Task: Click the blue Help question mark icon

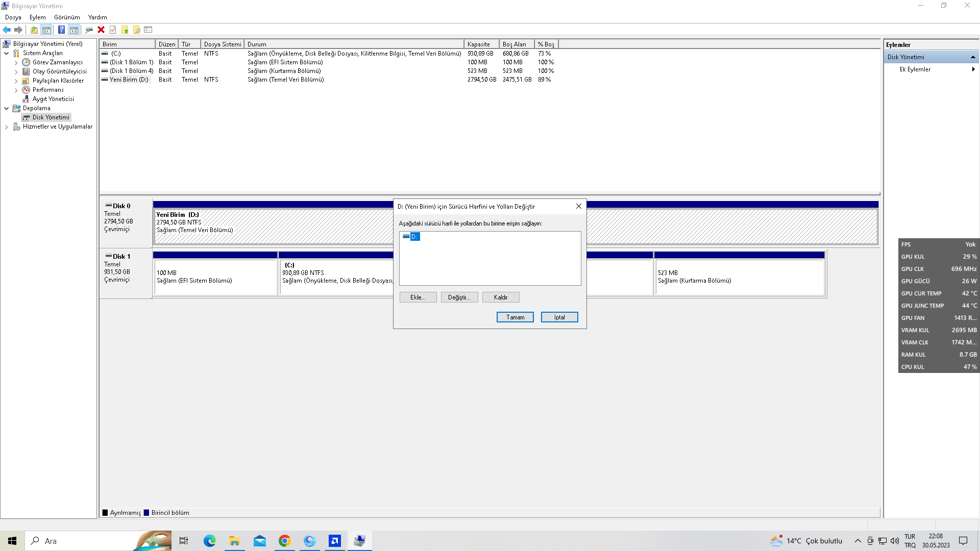Action: [61, 30]
